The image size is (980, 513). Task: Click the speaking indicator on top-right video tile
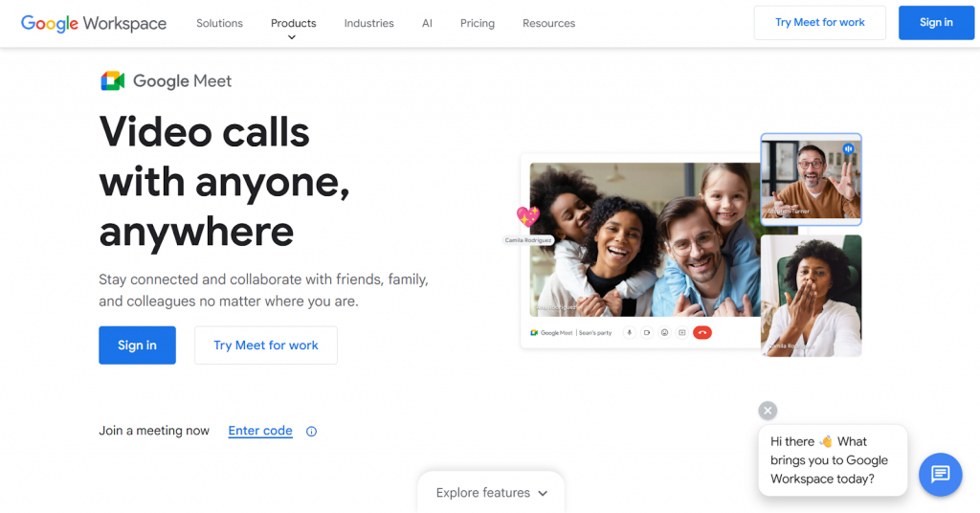click(848, 148)
